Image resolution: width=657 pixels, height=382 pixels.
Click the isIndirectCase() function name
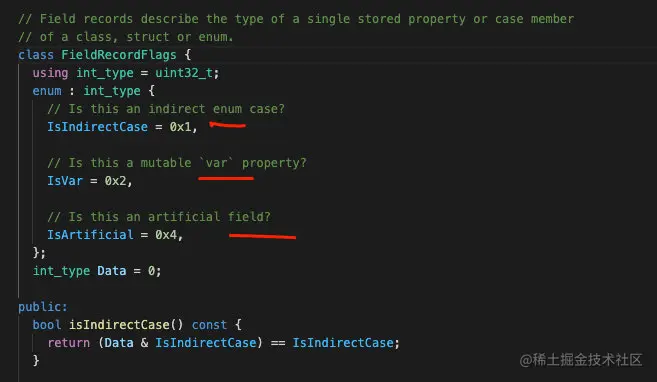pos(119,325)
